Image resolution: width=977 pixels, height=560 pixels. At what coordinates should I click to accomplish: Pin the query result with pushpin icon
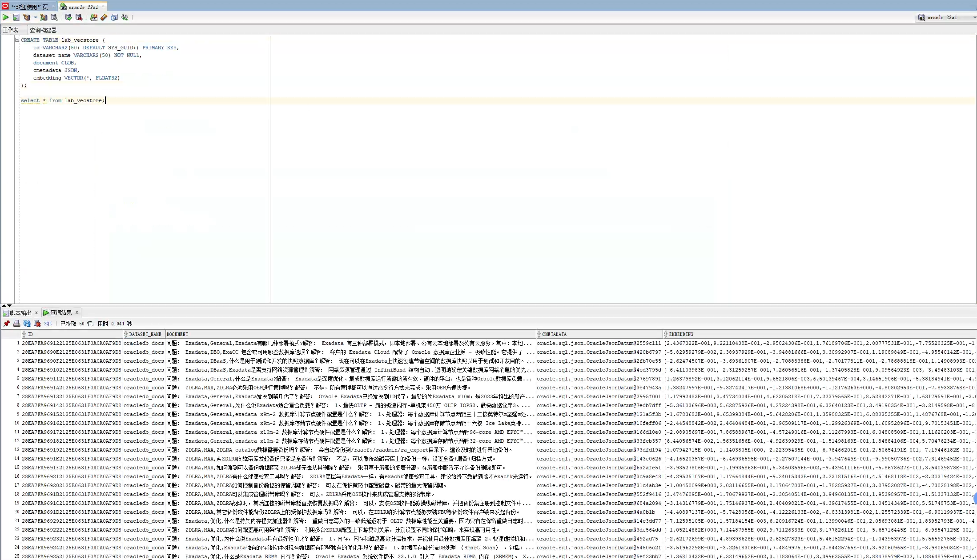(7, 324)
